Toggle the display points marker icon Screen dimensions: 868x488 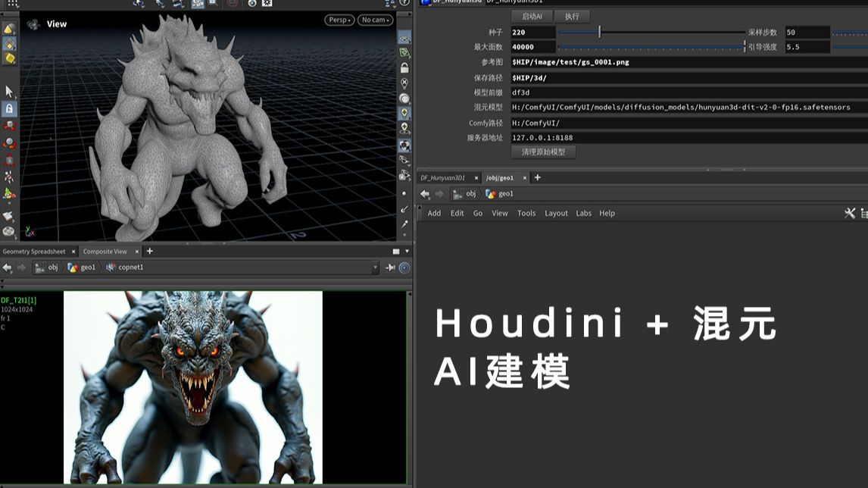(404, 83)
